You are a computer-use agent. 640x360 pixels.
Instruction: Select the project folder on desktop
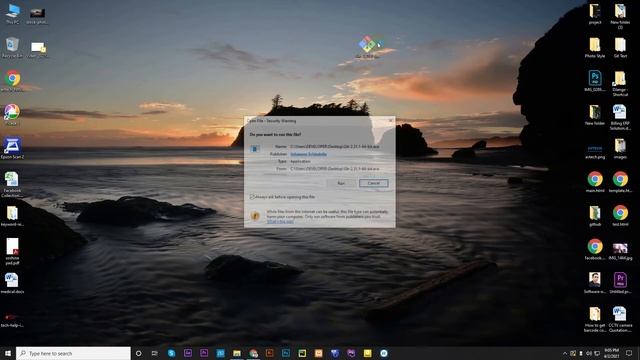(x=595, y=14)
